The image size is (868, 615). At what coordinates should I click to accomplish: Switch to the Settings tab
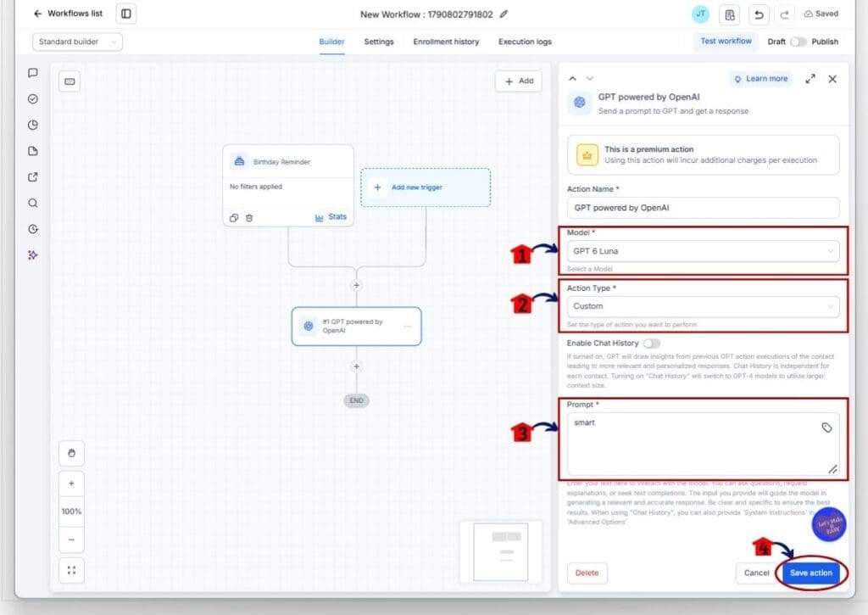(x=379, y=42)
